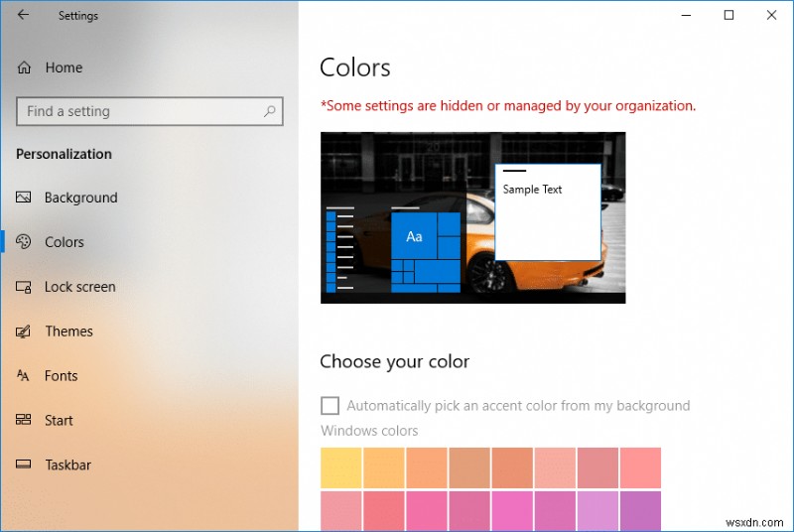Open the Lock screen settings page
The image size is (794, 532).
(80, 287)
